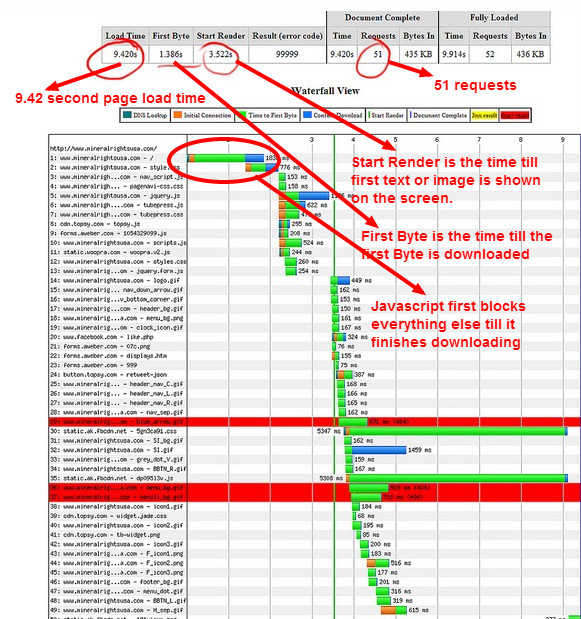Image resolution: width=581 pixels, height=619 pixels.
Task: Select the First Byte column header
Action: pos(171,36)
